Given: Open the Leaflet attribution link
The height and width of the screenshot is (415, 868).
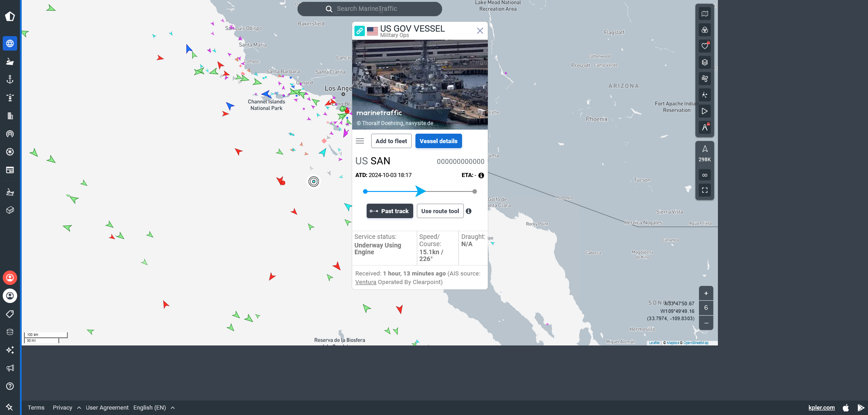Looking at the screenshot, I should 654,343.
